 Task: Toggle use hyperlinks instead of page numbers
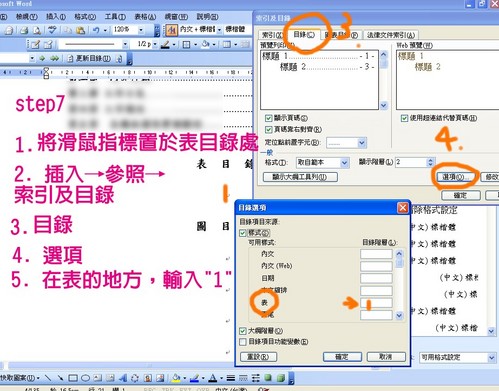click(404, 118)
